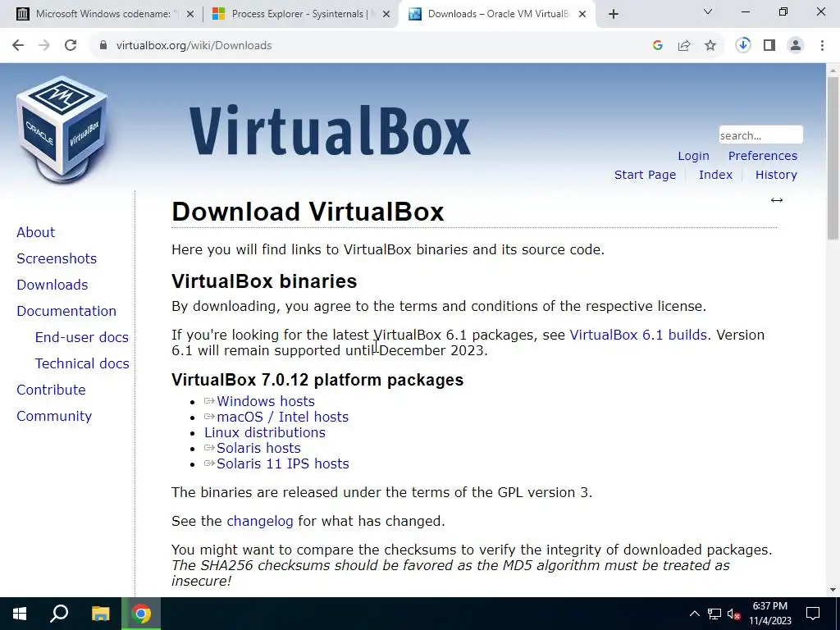
Task: Open a new browser tab
Action: point(614,14)
